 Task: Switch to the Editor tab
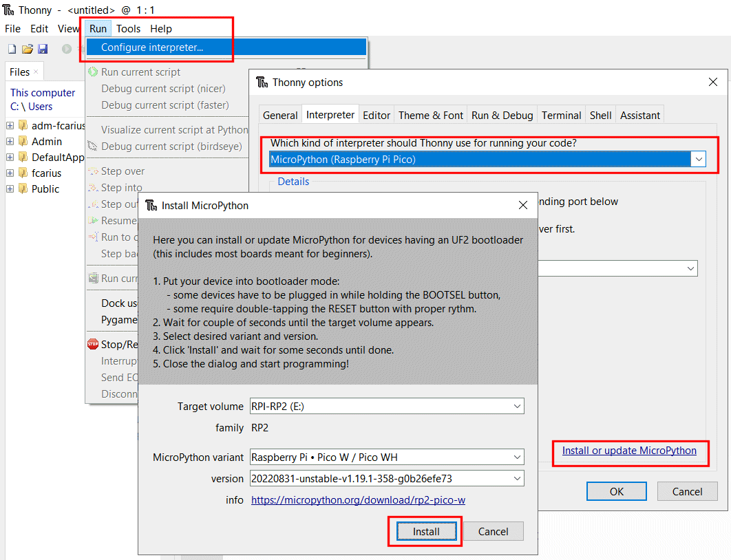(x=377, y=115)
